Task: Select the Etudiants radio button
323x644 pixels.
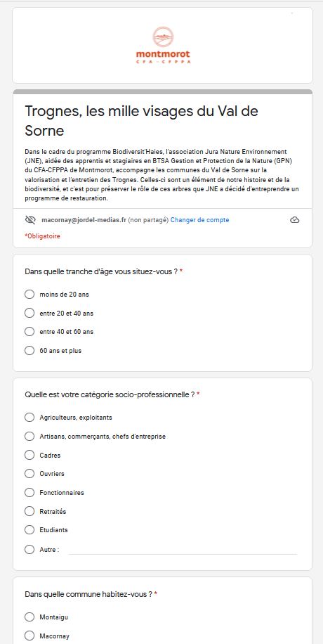Action: coord(29,530)
